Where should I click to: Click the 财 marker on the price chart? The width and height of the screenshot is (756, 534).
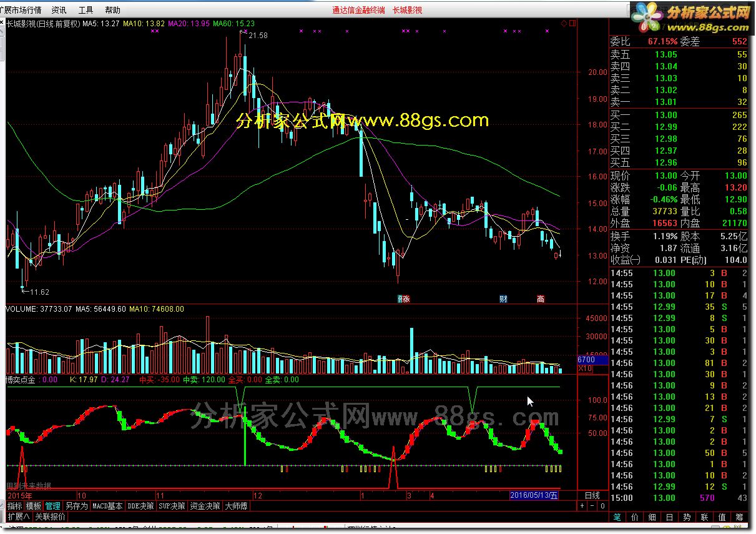[503, 299]
